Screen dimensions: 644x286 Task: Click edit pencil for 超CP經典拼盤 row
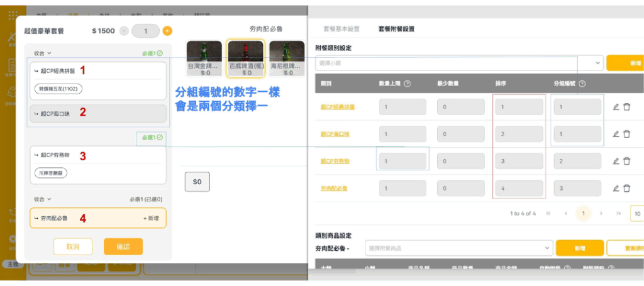click(616, 107)
